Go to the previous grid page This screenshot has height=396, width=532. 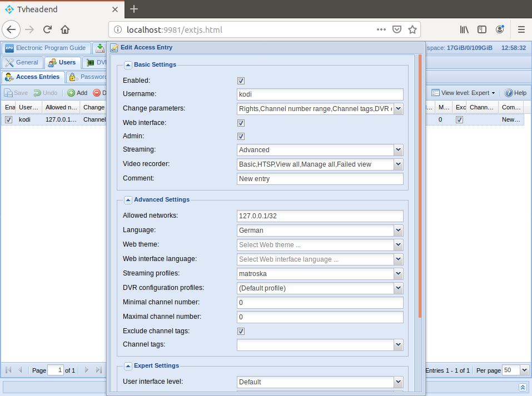point(20,370)
